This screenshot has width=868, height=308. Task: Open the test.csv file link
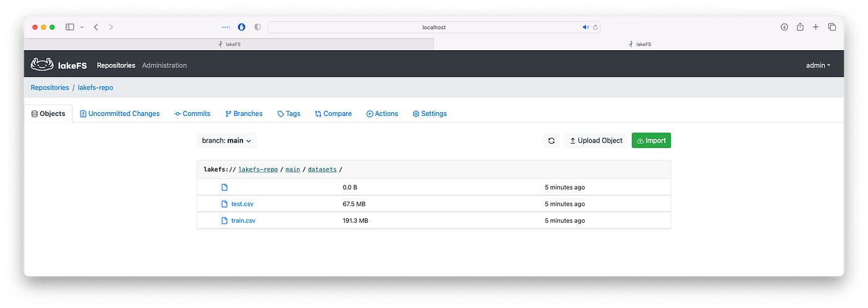coord(242,204)
